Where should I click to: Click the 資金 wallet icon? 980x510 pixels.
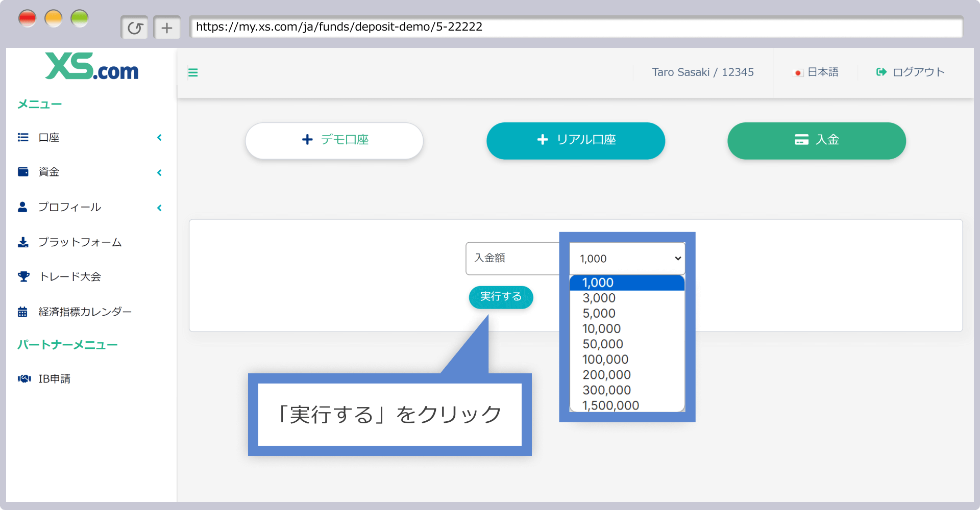pyautogui.click(x=23, y=172)
